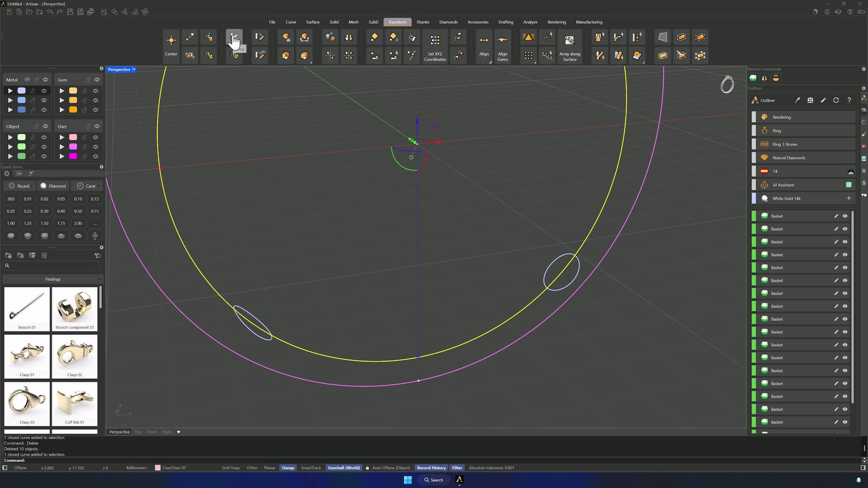
Task: Open the Align tool
Action: [484, 47]
